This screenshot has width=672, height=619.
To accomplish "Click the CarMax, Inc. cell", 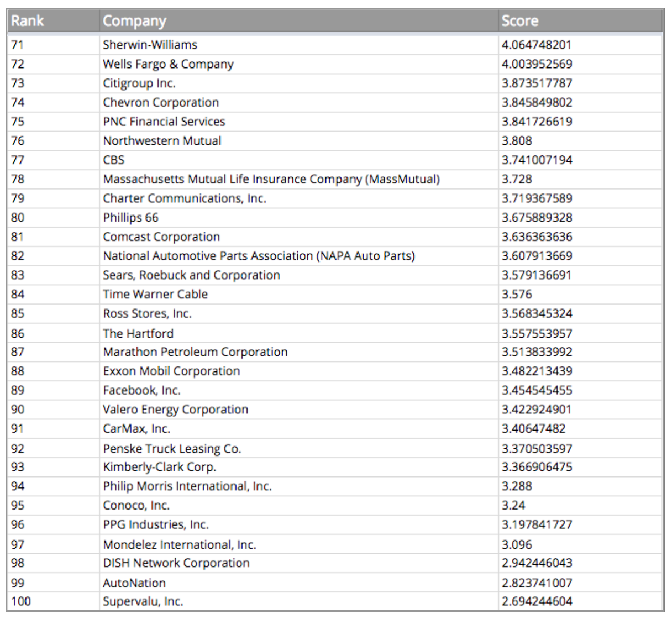I will 299,429.
